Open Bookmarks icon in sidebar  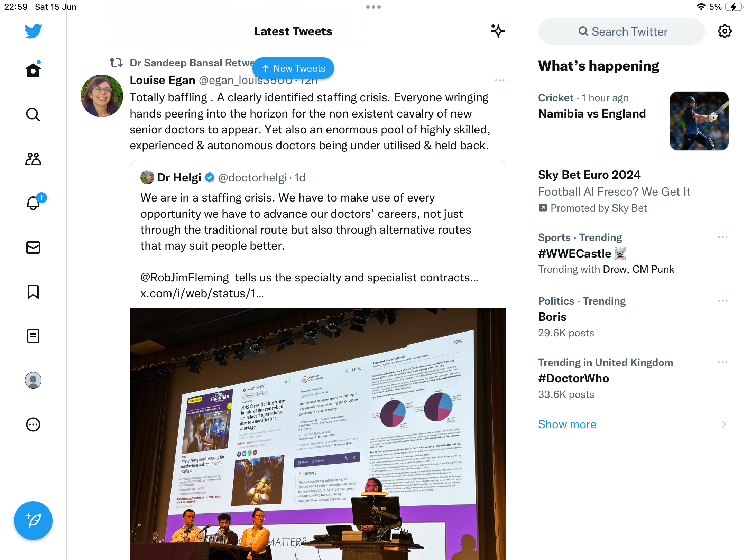click(x=33, y=292)
